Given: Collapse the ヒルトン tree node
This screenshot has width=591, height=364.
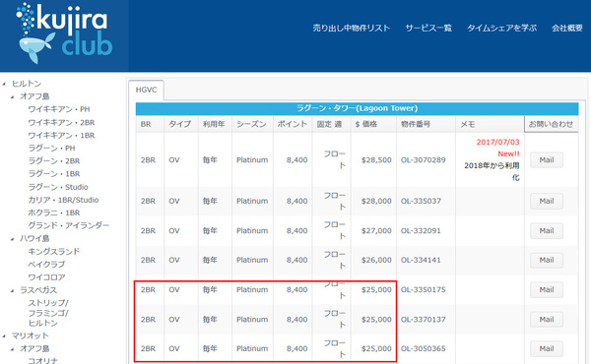Looking at the screenshot, I should coord(4,84).
